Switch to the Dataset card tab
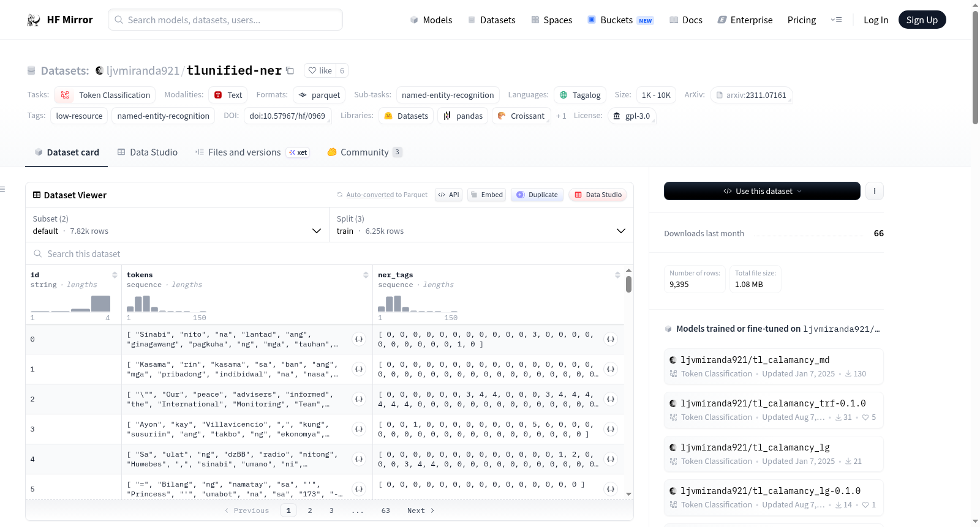Viewport: 980px width, 527px height. click(x=67, y=152)
